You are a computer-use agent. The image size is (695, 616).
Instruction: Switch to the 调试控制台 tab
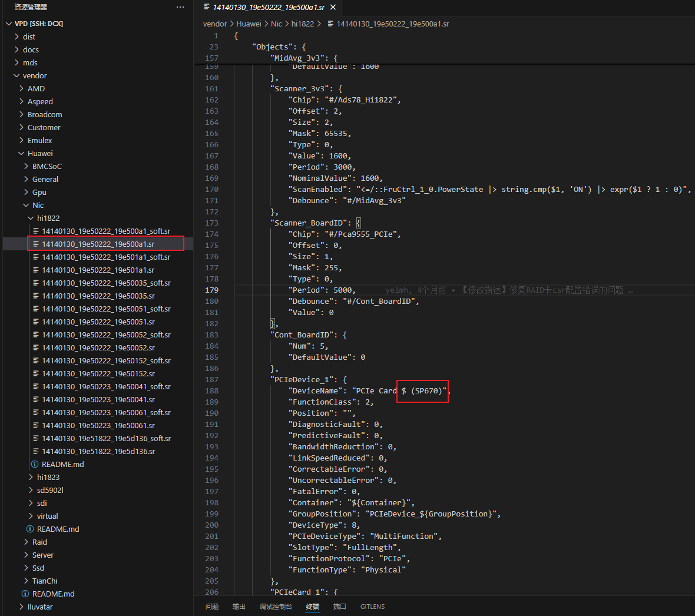coord(276,607)
